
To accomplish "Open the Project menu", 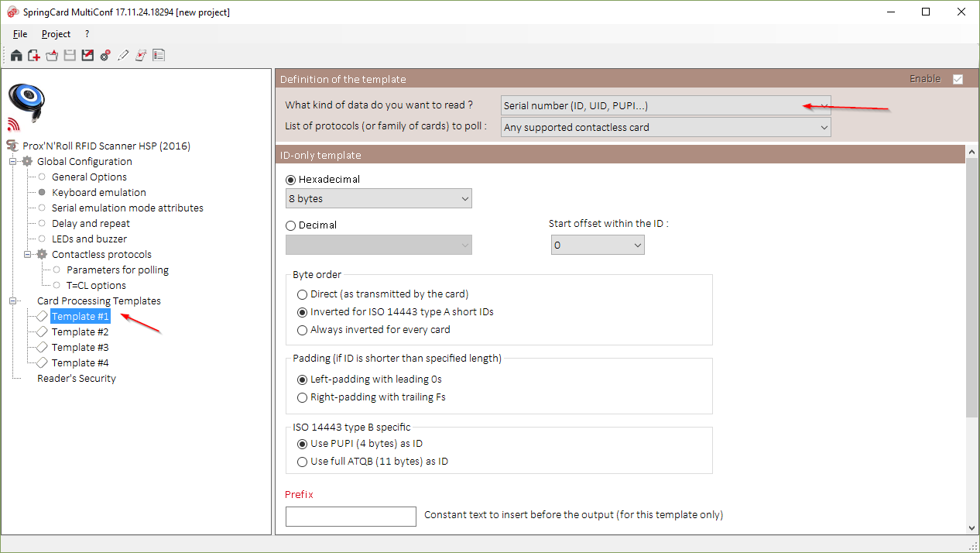I will (56, 34).
